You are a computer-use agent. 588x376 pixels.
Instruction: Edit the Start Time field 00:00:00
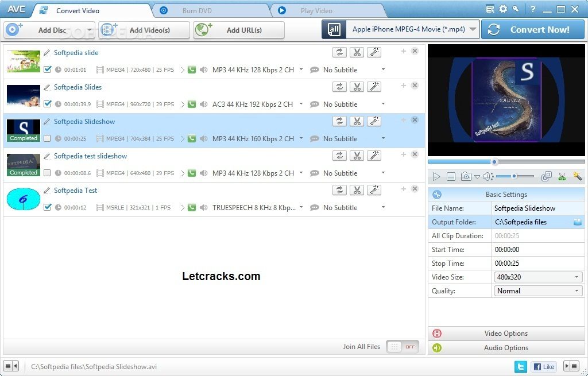pos(538,250)
